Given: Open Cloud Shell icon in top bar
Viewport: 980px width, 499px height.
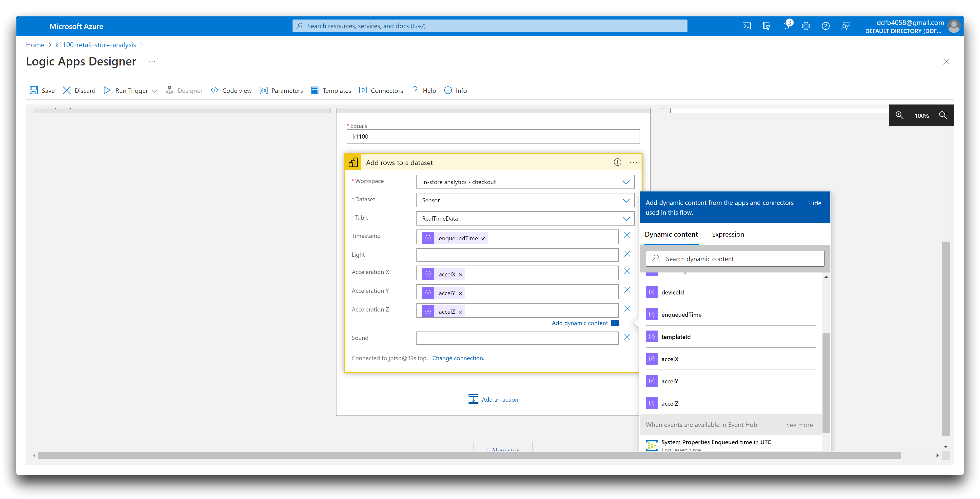Looking at the screenshot, I should (746, 26).
